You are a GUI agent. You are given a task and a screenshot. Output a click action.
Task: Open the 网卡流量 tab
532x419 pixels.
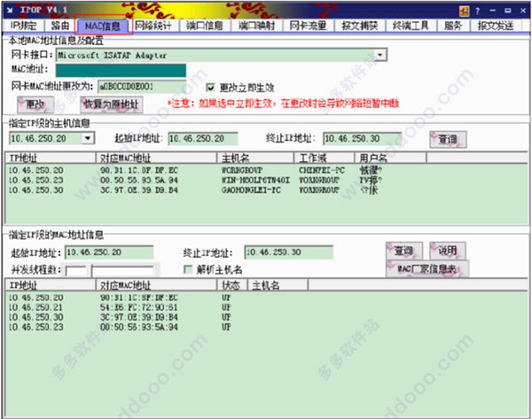coord(308,26)
